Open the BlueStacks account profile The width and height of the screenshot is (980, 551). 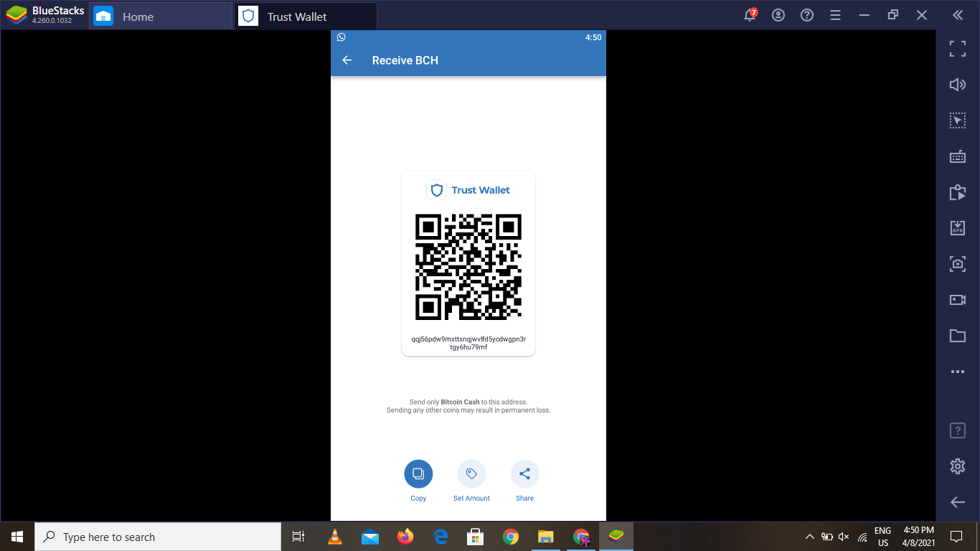click(x=778, y=15)
